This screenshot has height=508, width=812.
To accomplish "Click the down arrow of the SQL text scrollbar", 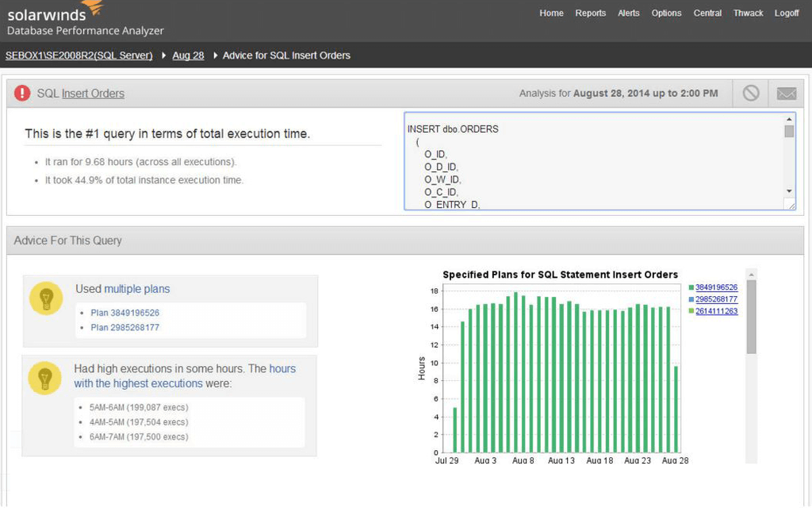I will click(788, 191).
